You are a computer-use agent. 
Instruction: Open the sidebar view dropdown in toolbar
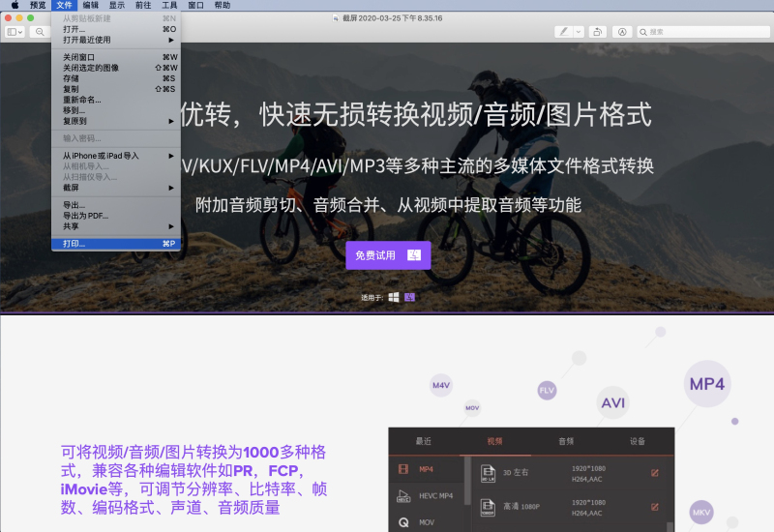(15, 32)
